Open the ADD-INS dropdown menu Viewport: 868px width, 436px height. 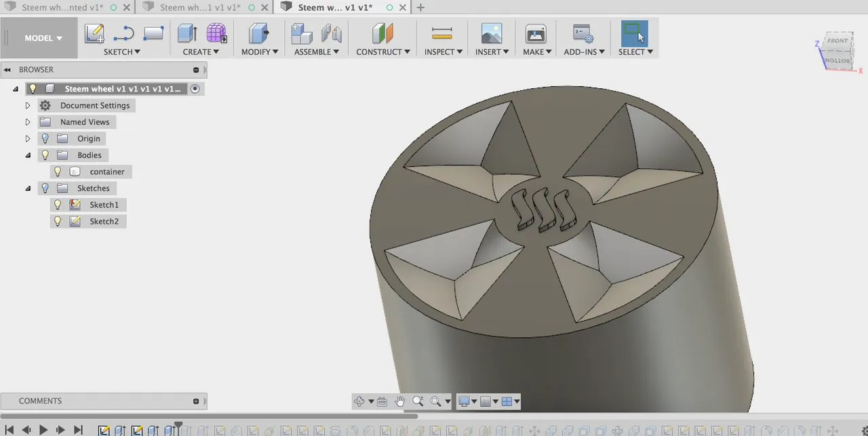coord(584,52)
